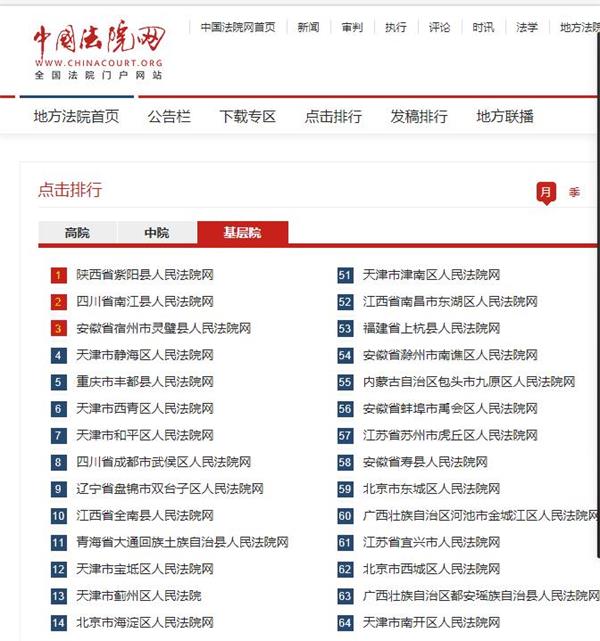Click the 中国法院网 logo
The width and height of the screenshot is (600, 641).
[99, 49]
